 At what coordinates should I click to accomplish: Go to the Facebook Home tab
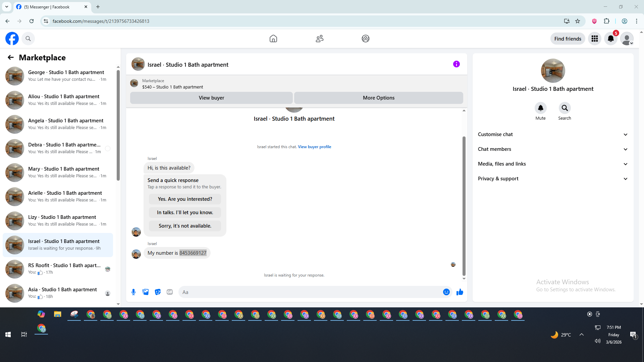pos(273,39)
